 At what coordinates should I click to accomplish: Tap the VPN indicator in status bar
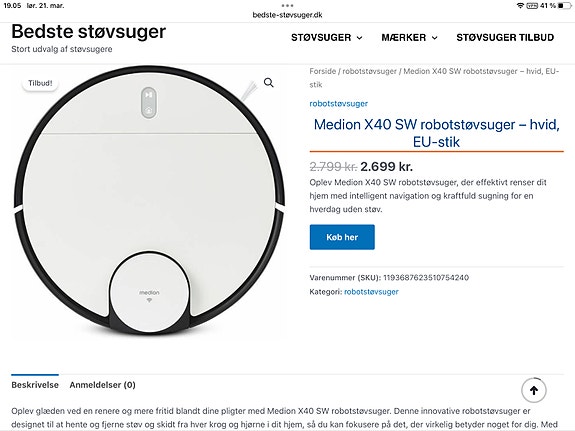[532, 6]
